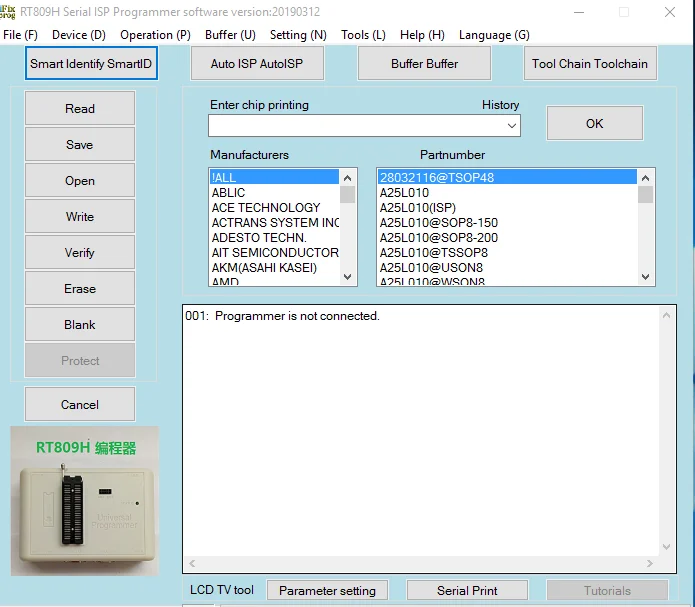Open the File (F) menu
This screenshot has width=695, height=607.
point(20,35)
